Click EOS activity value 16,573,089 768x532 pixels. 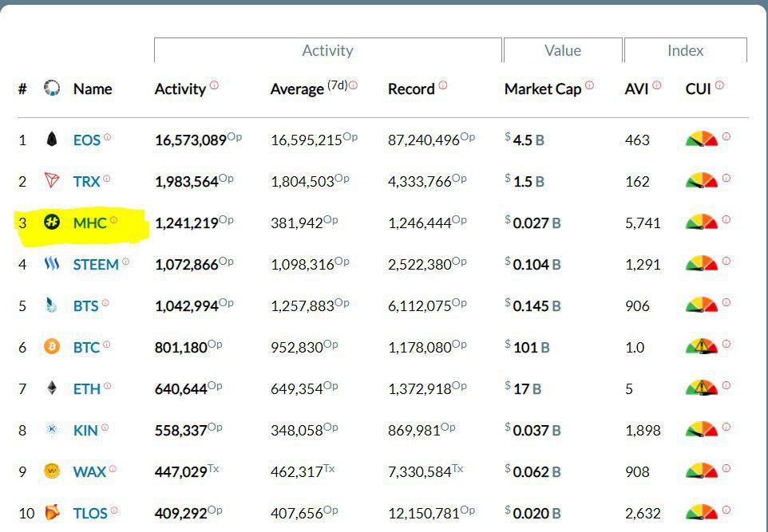point(191,140)
